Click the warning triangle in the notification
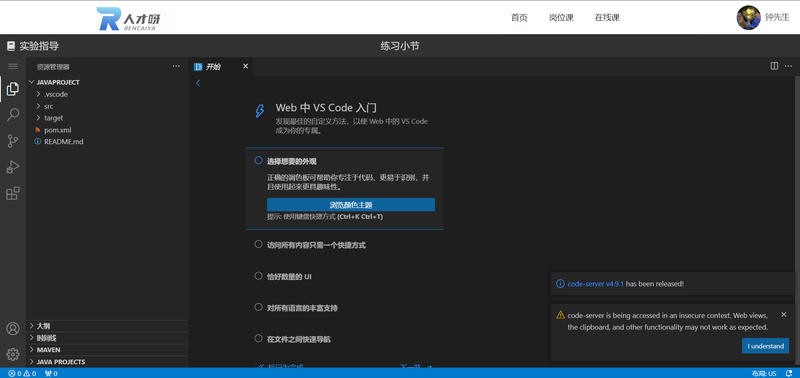Viewport: 800px width, 378px height. pos(560,315)
